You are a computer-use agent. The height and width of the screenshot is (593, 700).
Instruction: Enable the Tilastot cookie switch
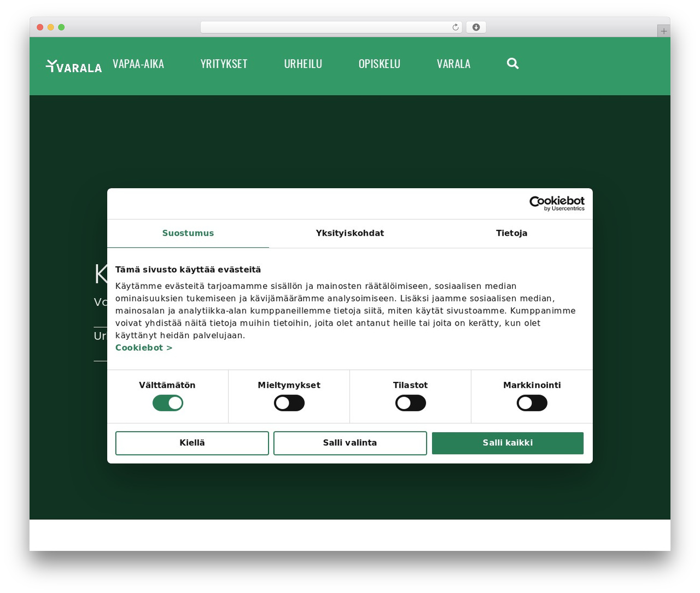point(410,403)
